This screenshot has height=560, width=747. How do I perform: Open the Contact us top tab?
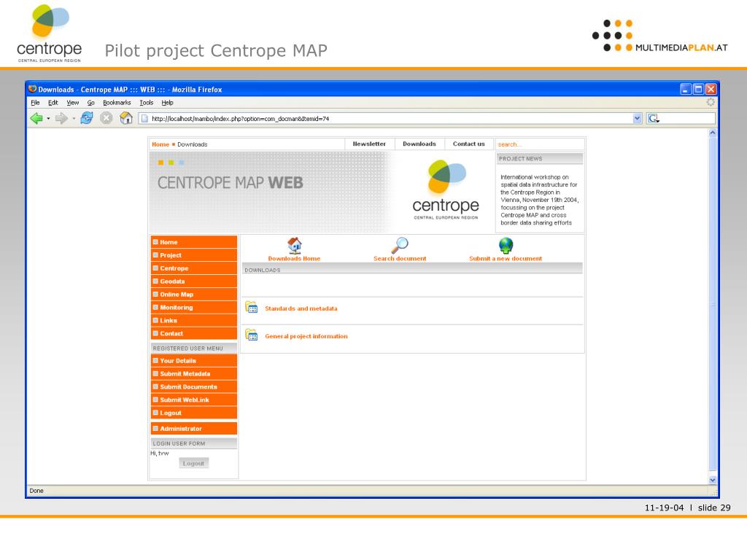[x=469, y=144]
